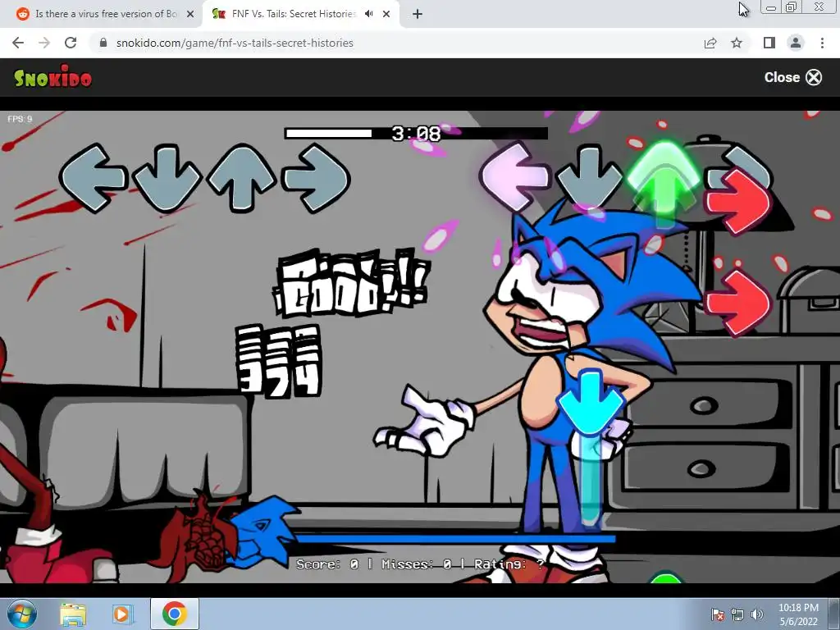Open the browser side panel icon
This screenshot has width=840, height=630.
769,43
